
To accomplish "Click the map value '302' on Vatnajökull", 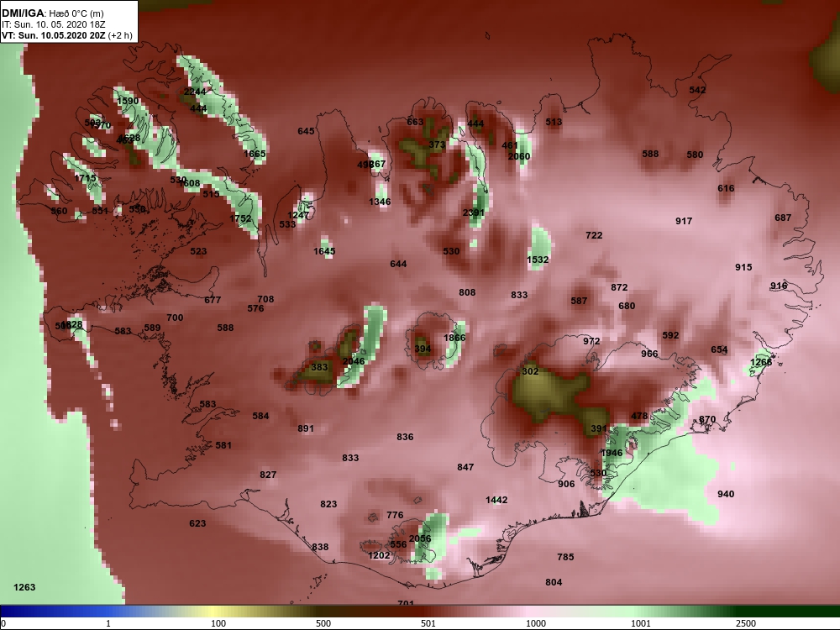I will click(x=530, y=372).
